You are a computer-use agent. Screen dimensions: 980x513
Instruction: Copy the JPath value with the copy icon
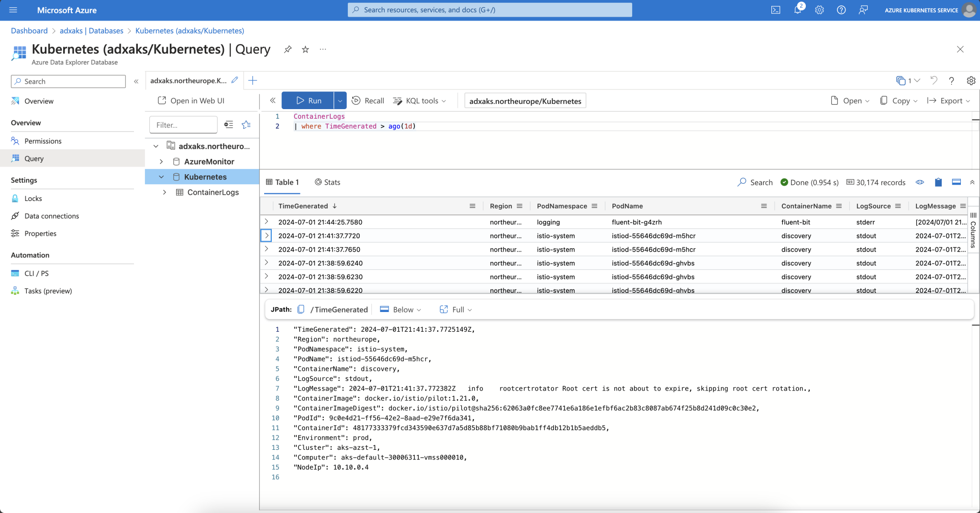click(x=301, y=309)
